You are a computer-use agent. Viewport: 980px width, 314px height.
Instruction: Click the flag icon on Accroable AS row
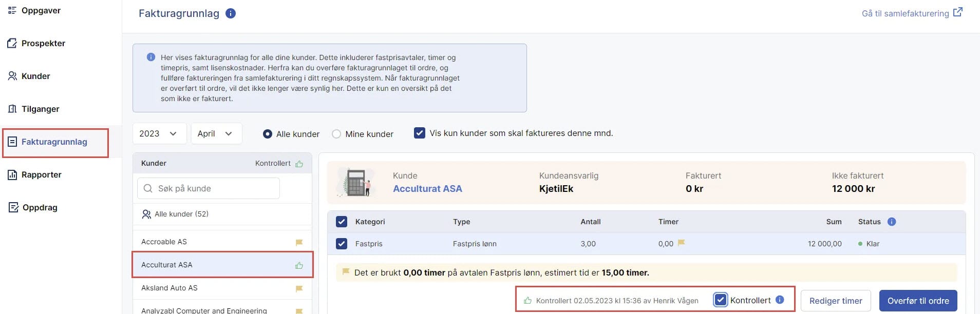[x=299, y=242]
